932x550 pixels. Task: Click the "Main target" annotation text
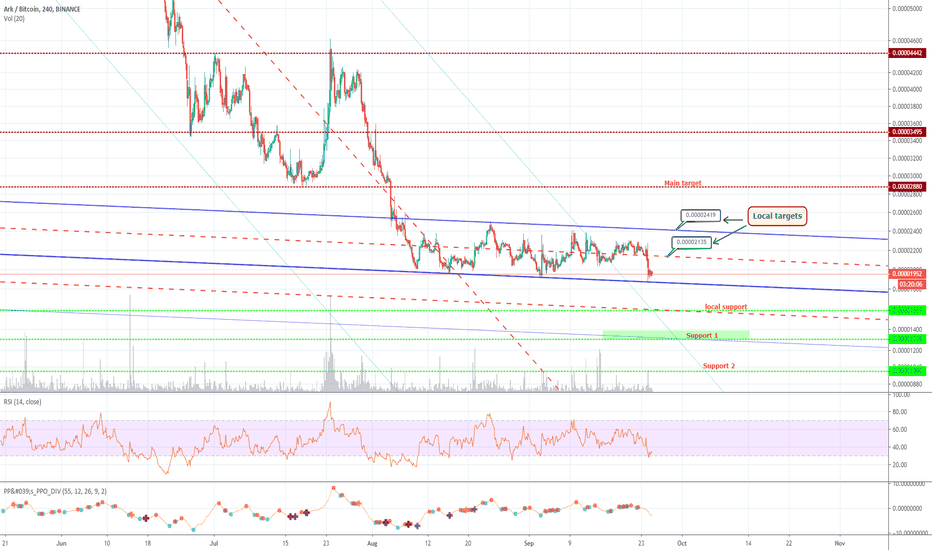[x=683, y=183]
